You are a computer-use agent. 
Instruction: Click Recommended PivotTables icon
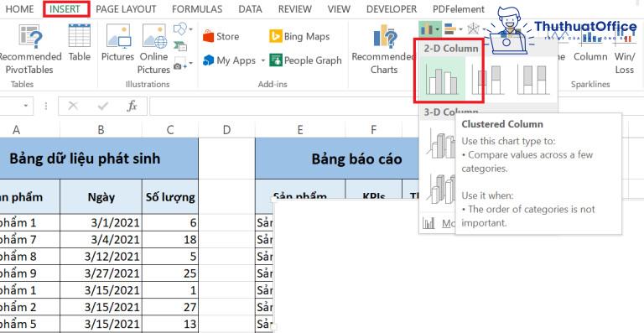(29, 49)
